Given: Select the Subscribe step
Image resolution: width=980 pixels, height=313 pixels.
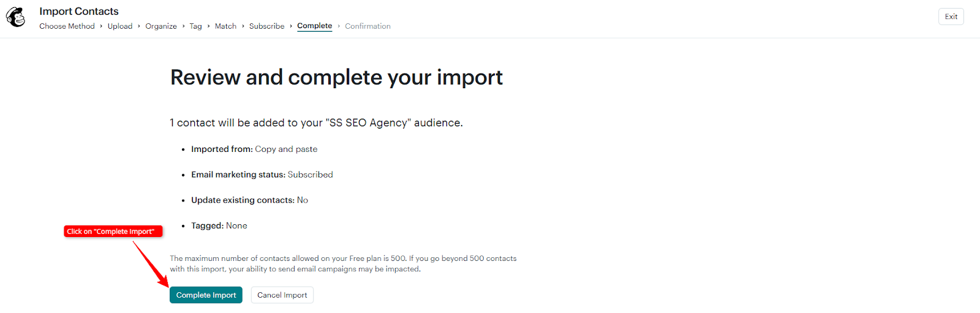Looking at the screenshot, I should [266, 26].
